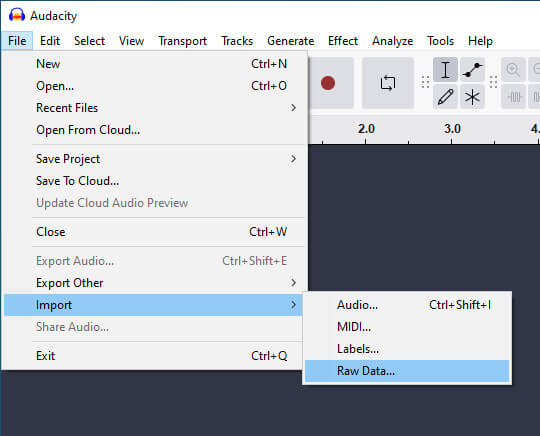
Task: Open the Tools menu
Action: 440,41
